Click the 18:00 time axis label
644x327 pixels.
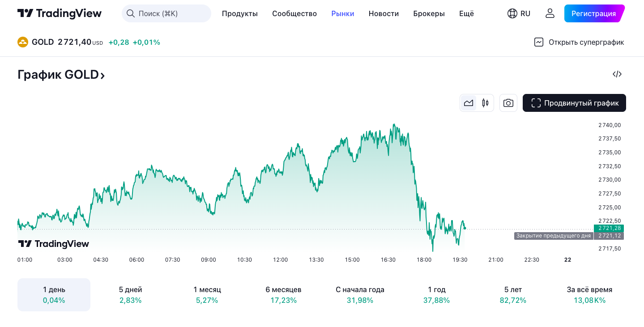click(424, 260)
